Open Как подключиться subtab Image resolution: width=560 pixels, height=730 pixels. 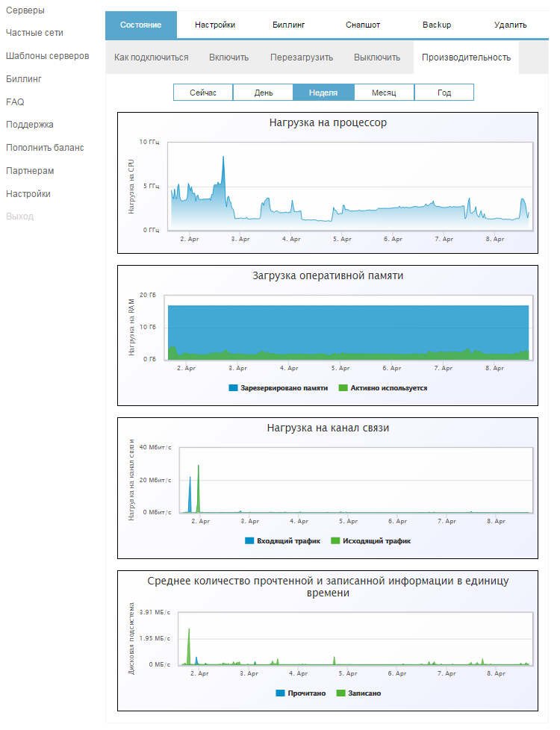point(152,57)
